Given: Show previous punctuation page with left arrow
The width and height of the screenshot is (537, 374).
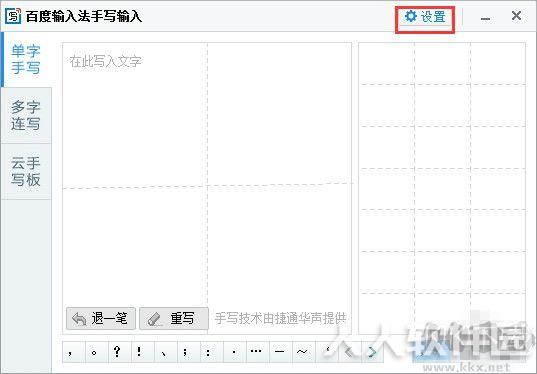Looking at the screenshot, I should click(x=349, y=352).
